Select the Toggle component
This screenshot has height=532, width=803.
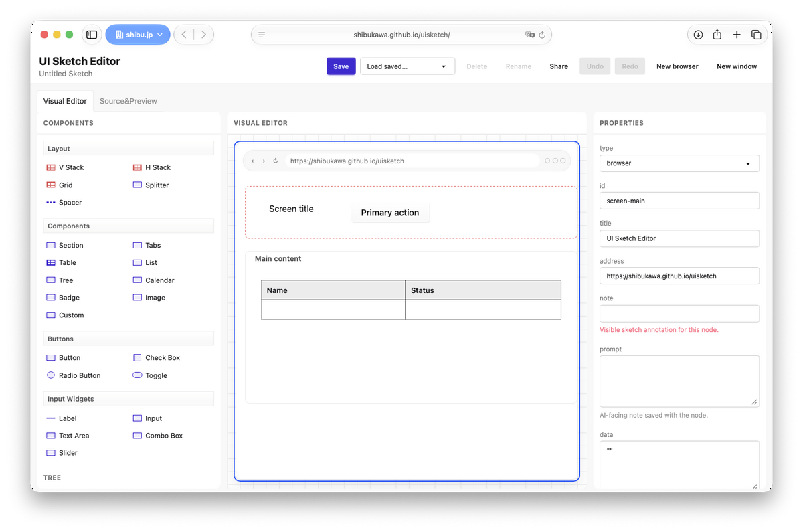[x=151, y=375]
